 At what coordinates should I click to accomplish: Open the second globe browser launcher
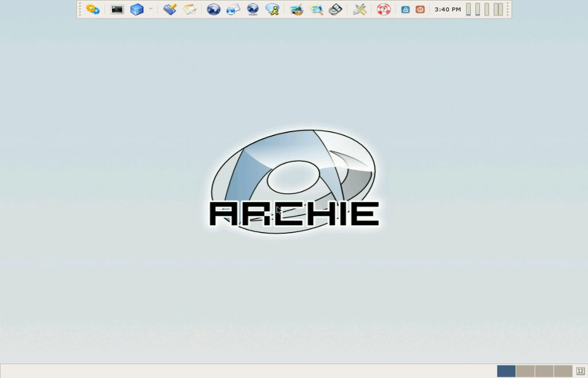253,9
